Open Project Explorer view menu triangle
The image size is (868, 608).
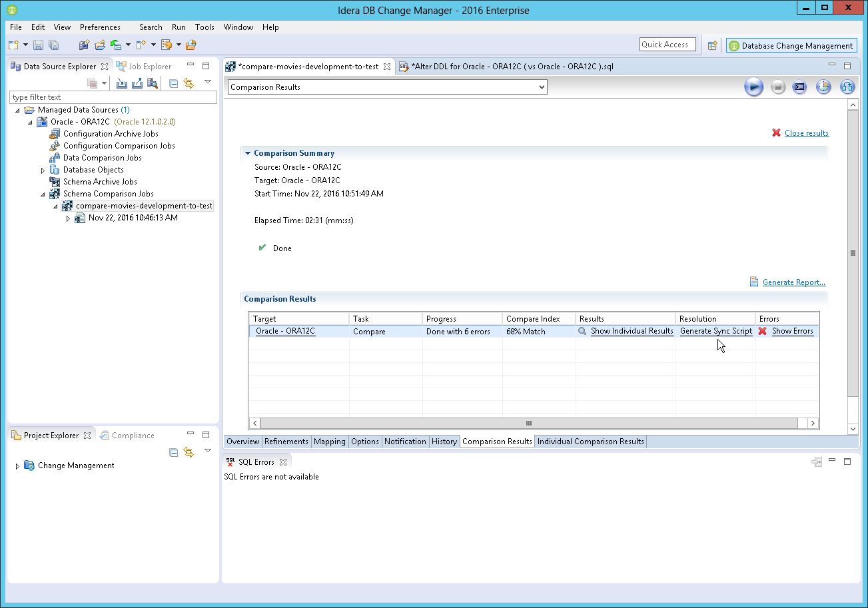(208, 451)
